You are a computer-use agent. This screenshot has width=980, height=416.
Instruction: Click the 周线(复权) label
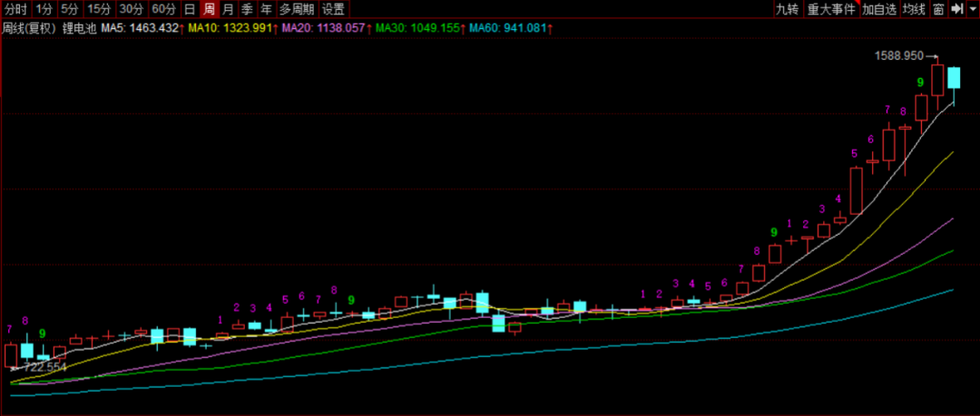30,28
